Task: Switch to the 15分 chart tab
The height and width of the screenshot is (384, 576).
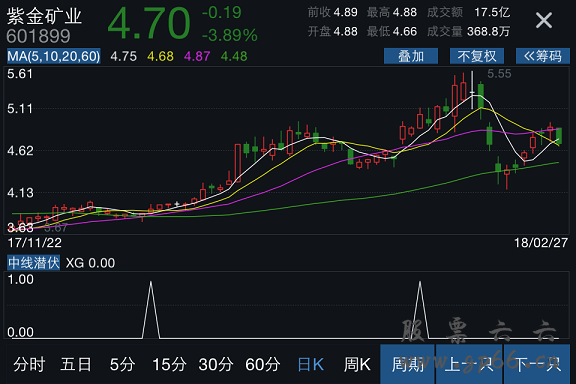Action: point(169,365)
